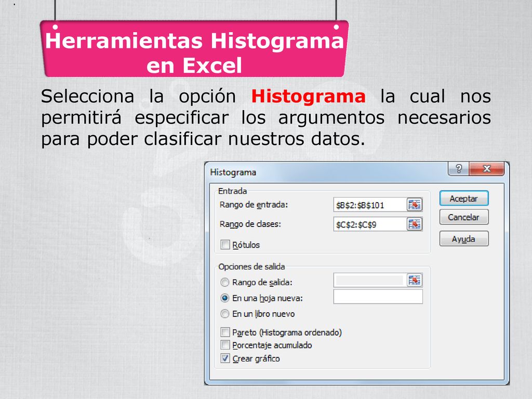Enable the Rótulos checkbox
Image resolution: width=532 pixels, height=399 pixels.
coord(225,245)
